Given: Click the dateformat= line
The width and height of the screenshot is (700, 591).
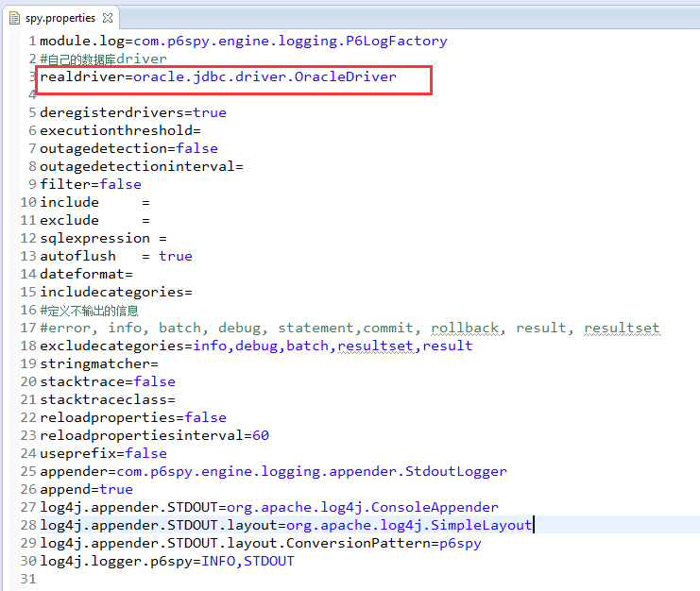Looking at the screenshot, I should click(86, 274).
